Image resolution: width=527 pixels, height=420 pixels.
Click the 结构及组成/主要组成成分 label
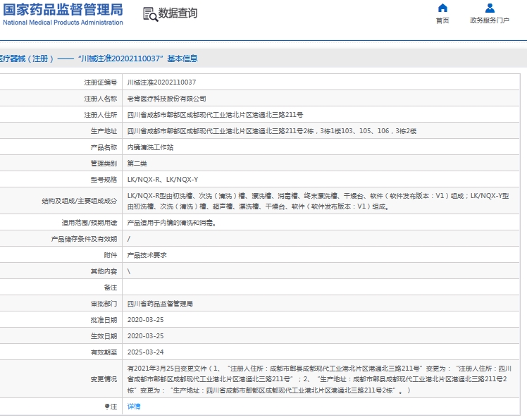click(80, 201)
